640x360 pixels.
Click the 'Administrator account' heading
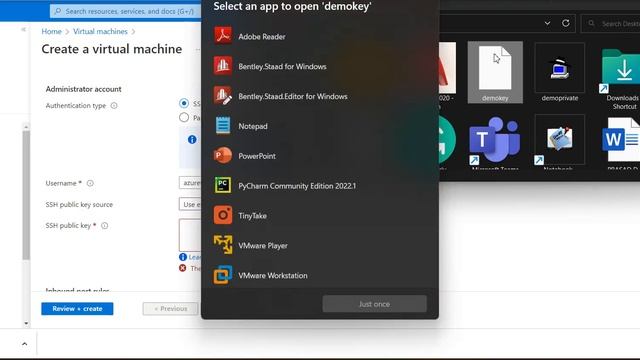pyautogui.click(x=84, y=89)
